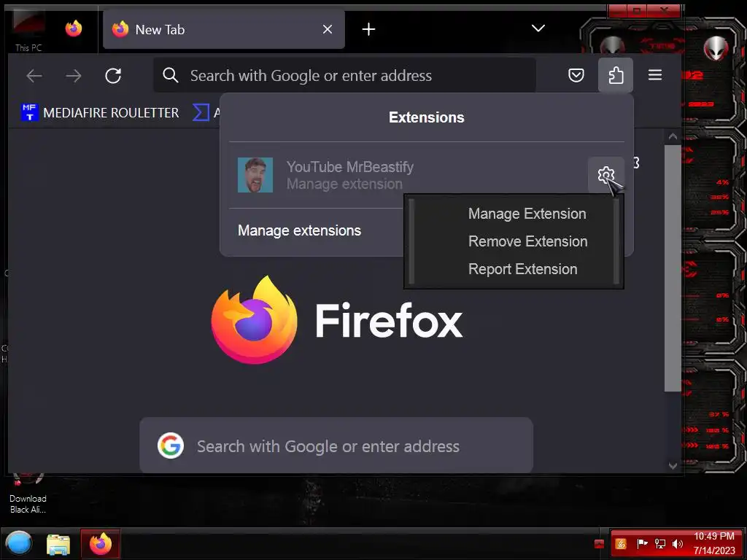This screenshot has height=560, width=747.
Task: Click Manage extensions in the panel
Action: 299,230
